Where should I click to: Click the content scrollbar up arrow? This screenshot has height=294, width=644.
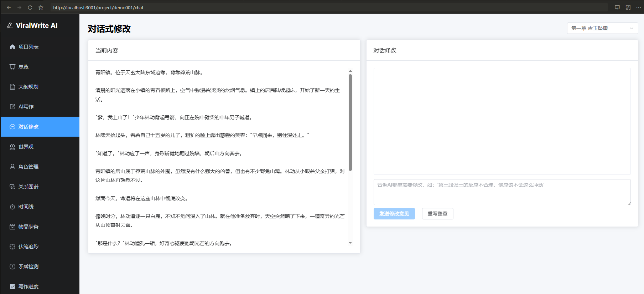click(350, 71)
